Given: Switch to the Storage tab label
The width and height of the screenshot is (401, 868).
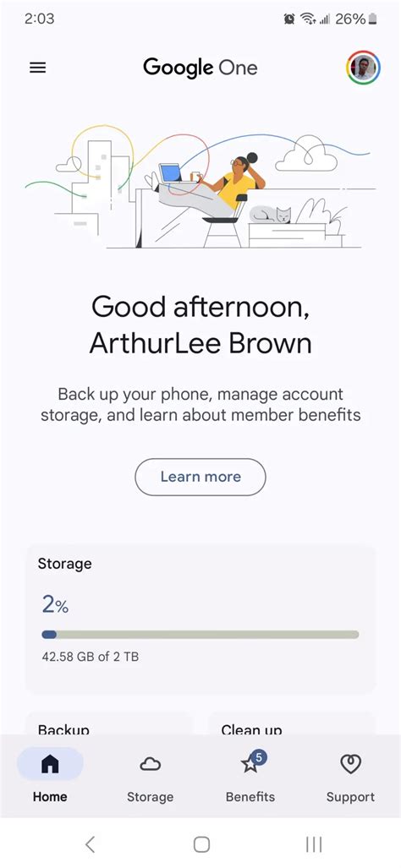Looking at the screenshot, I should coord(150,797).
